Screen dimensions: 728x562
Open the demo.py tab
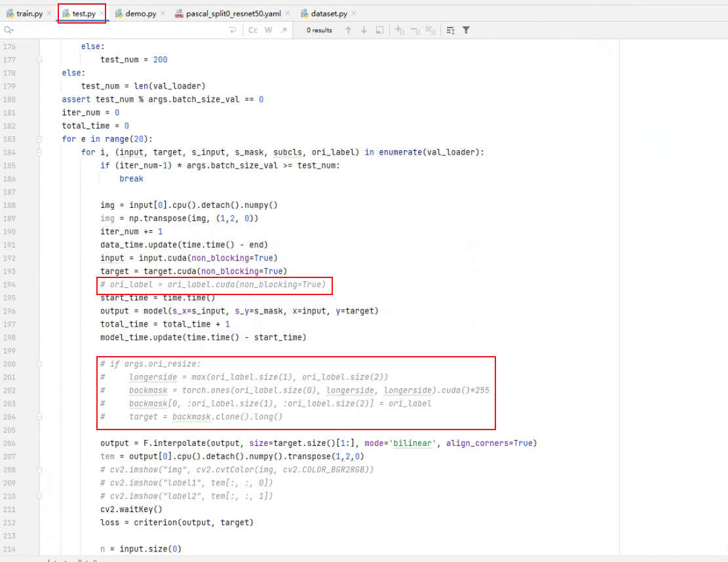coord(136,14)
